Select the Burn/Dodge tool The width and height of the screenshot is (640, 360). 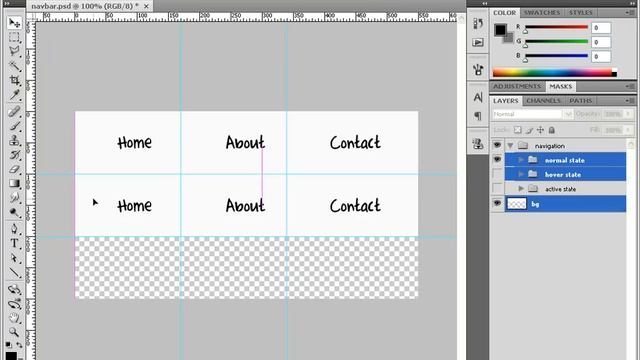14,212
